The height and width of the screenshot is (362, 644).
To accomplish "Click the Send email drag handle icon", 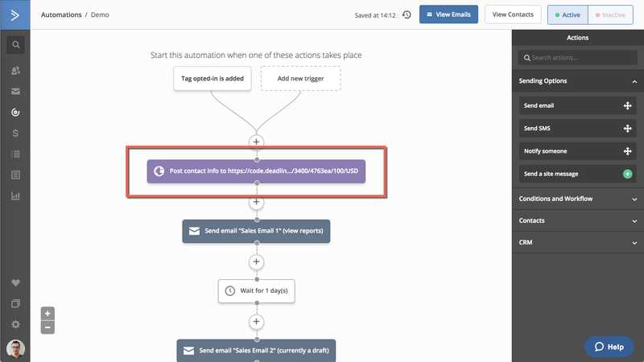I will pyautogui.click(x=627, y=106).
